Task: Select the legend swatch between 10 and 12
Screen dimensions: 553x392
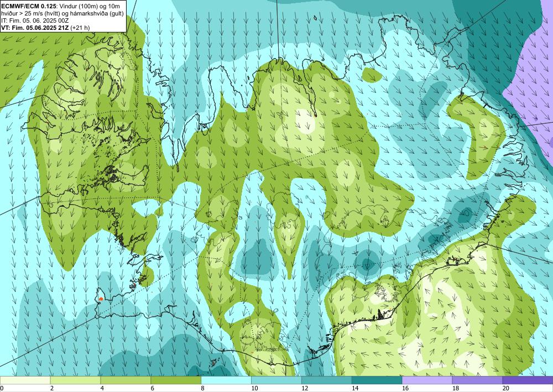Action: [x=276, y=380]
